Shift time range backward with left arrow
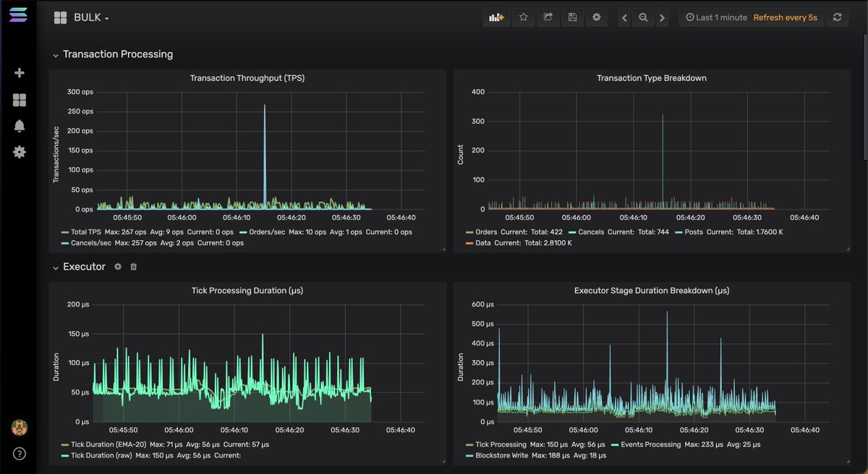This screenshot has width=868, height=474. coord(625,17)
